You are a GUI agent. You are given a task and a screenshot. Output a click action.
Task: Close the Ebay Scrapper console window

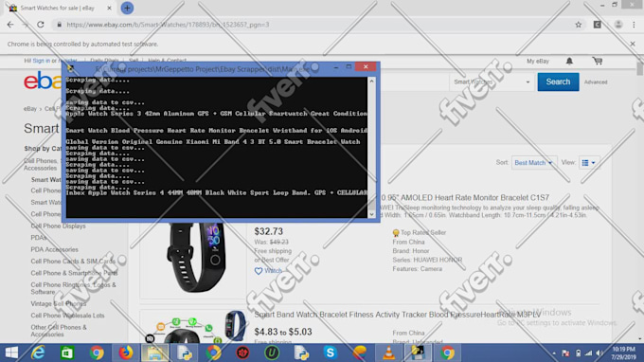coord(366,66)
